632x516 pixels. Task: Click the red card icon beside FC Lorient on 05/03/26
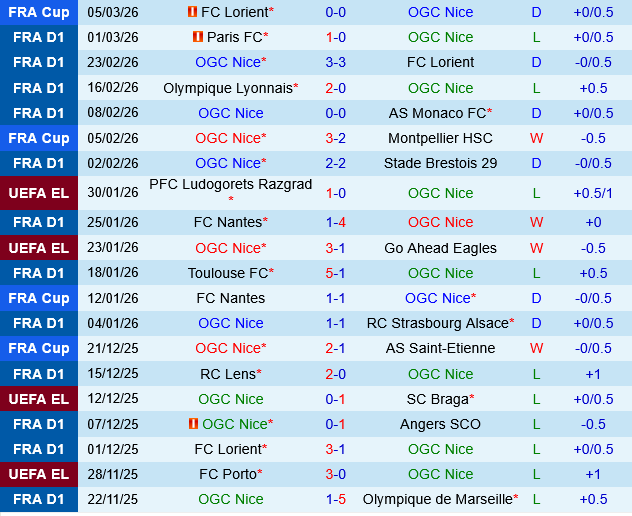point(192,12)
